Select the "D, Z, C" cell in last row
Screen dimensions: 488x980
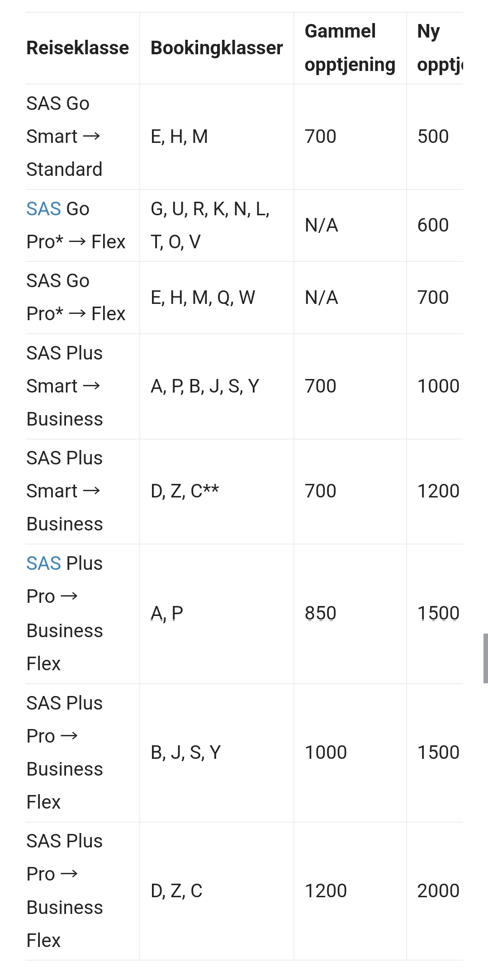click(x=176, y=891)
